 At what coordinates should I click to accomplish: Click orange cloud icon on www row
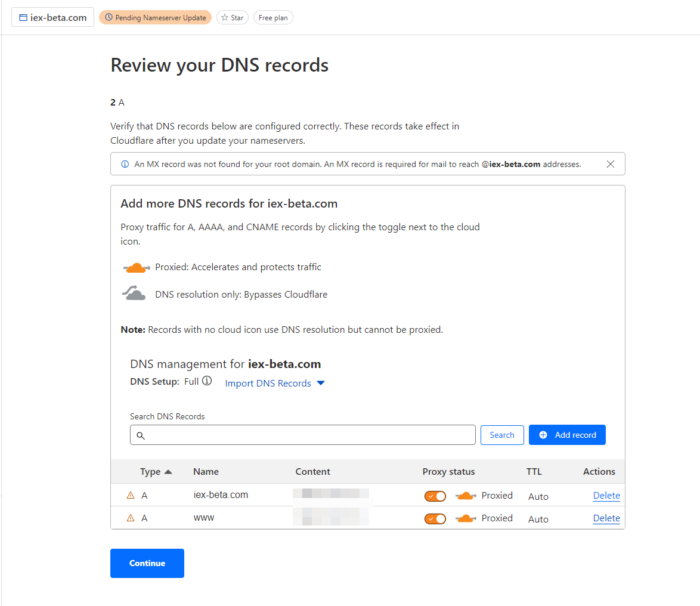pyautogui.click(x=466, y=518)
